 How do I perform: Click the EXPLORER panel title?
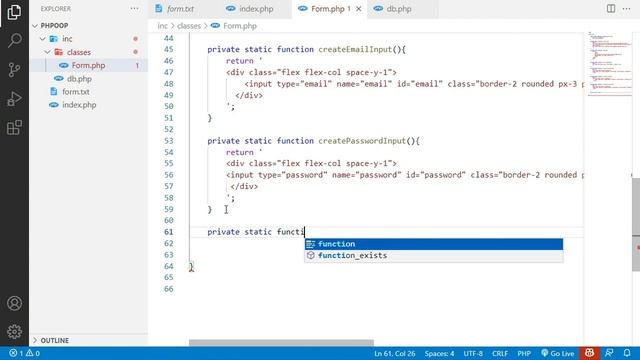point(56,9)
